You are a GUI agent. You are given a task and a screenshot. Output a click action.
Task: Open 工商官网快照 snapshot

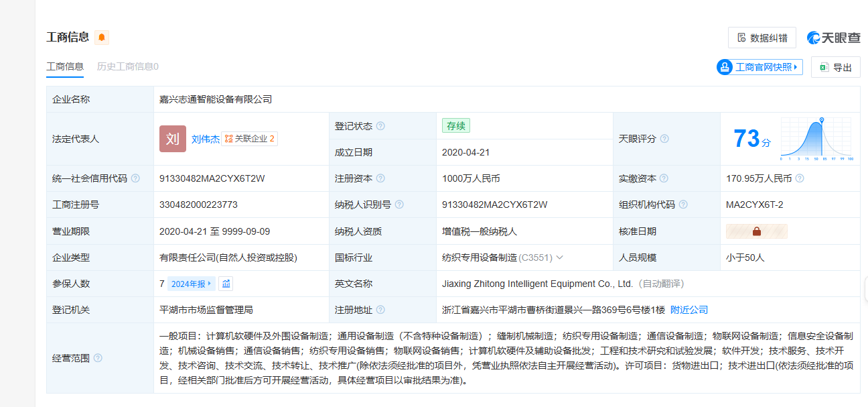point(759,67)
